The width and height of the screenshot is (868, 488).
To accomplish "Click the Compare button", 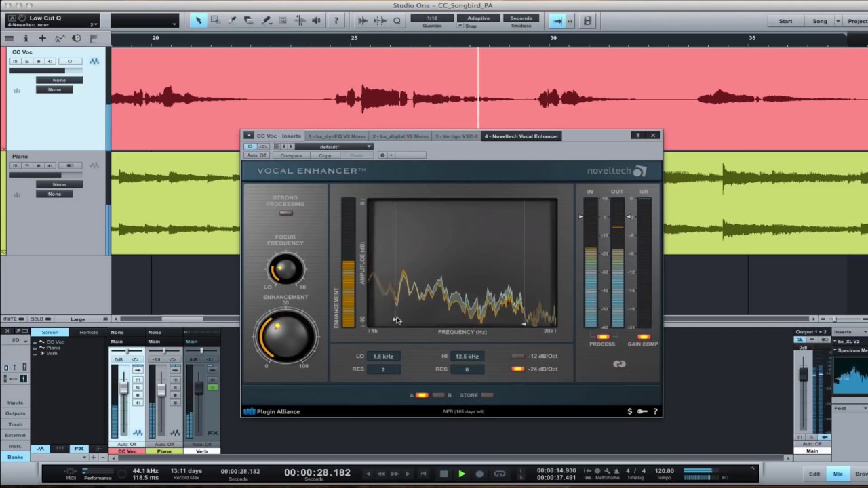I will pos(291,155).
